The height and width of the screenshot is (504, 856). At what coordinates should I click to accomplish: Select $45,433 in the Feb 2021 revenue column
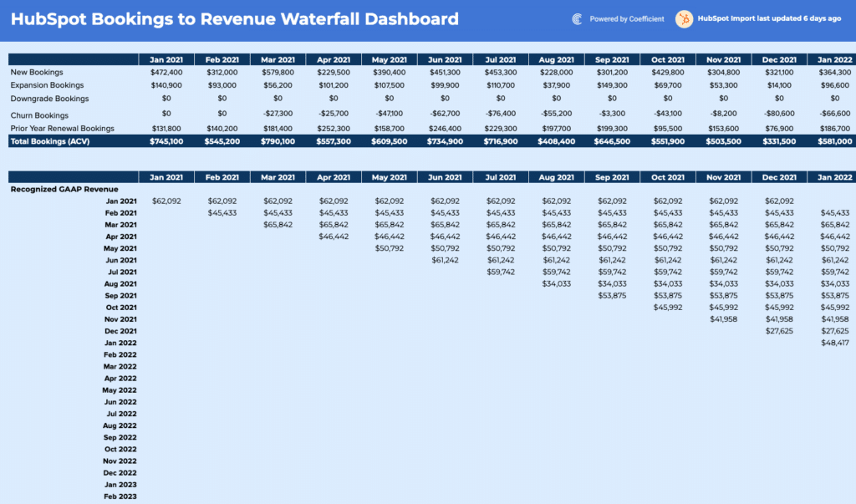point(222,213)
